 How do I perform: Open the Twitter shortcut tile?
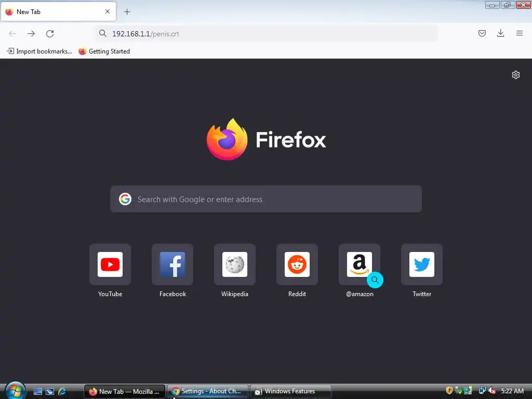422,264
